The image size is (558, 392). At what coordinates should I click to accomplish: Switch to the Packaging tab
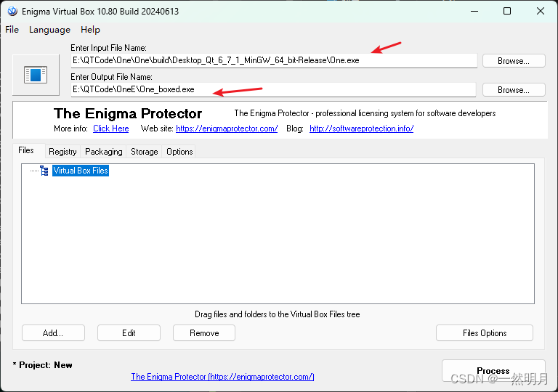[x=104, y=152]
